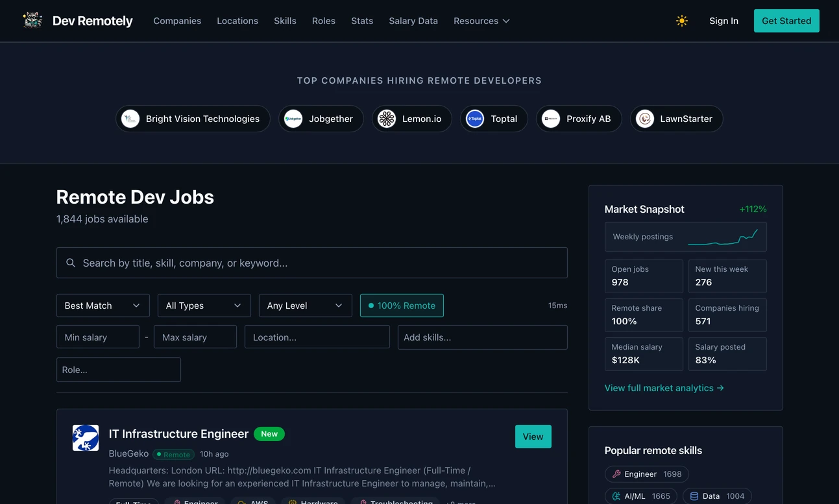The height and width of the screenshot is (504, 839).
Task: Toggle the 100% Remote filter
Action: coord(402,306)
